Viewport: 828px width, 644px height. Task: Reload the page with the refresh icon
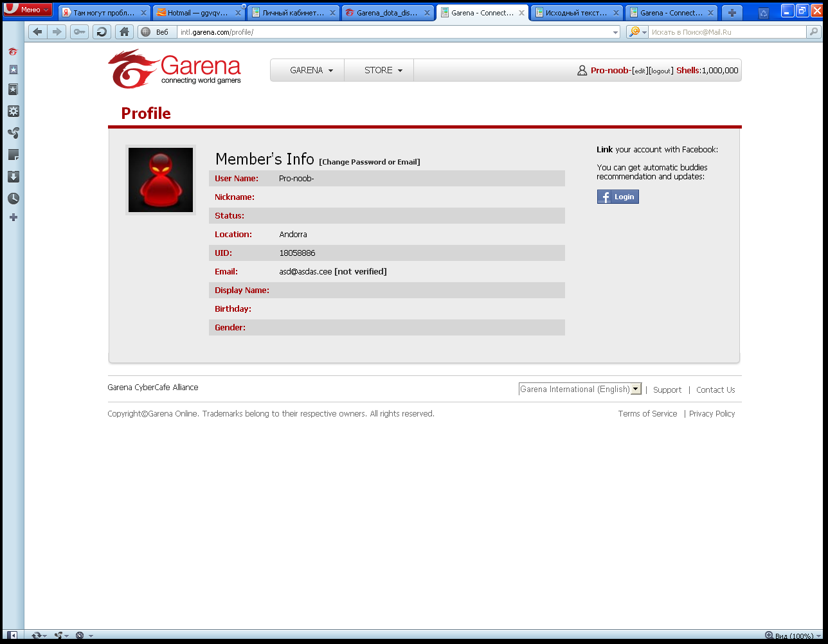click(102, 32)
